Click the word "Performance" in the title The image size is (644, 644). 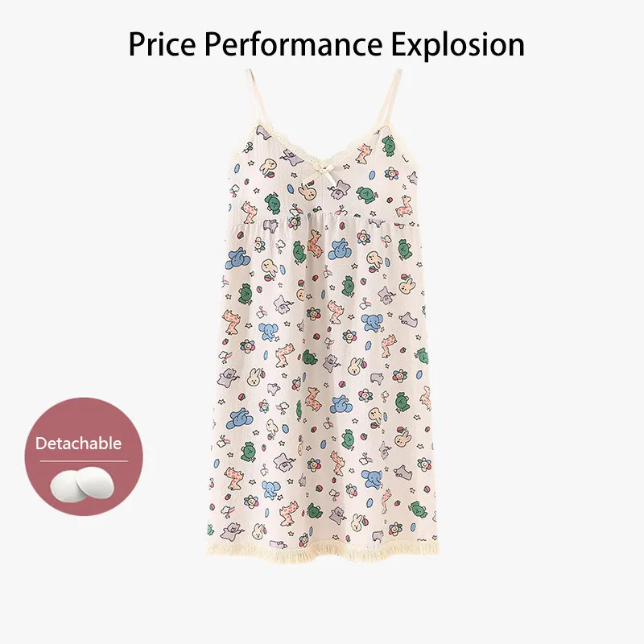coord(293,44)
